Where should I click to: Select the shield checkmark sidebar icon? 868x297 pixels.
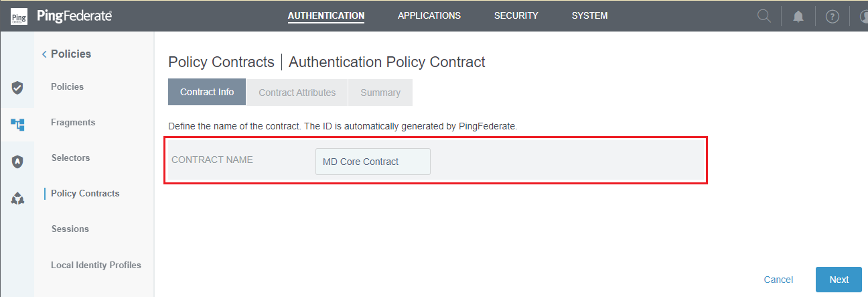point(17,87)
